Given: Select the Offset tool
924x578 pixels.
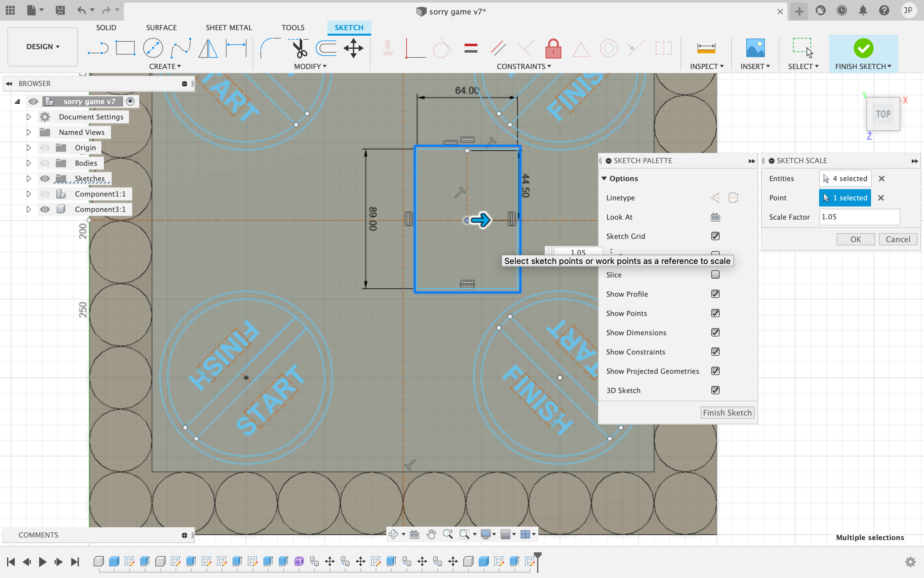Looking at the screenshot, I should [326, 48].
